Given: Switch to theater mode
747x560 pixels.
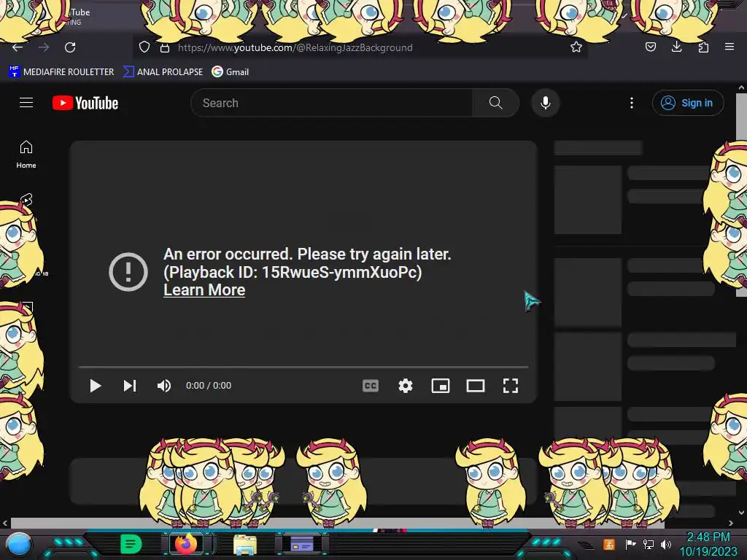Looking at the screenshot, I should click(476, 386).
